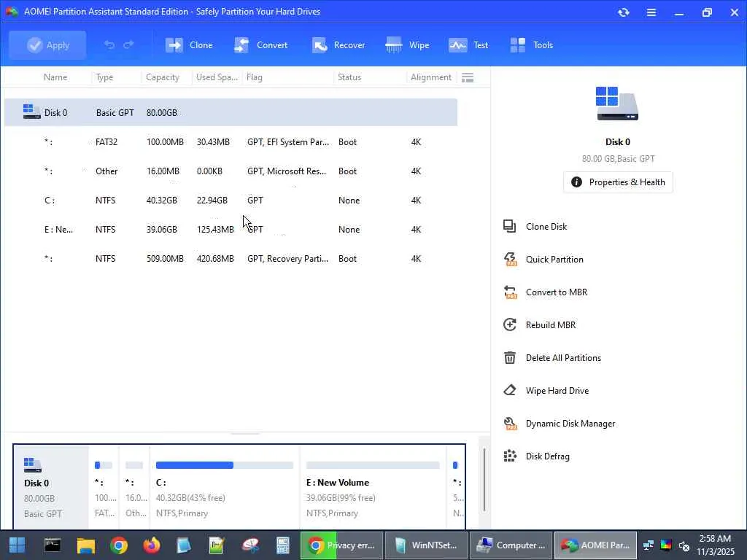Sort by the Capacity column header
747x560 pixels.
(x=163, y=77)
